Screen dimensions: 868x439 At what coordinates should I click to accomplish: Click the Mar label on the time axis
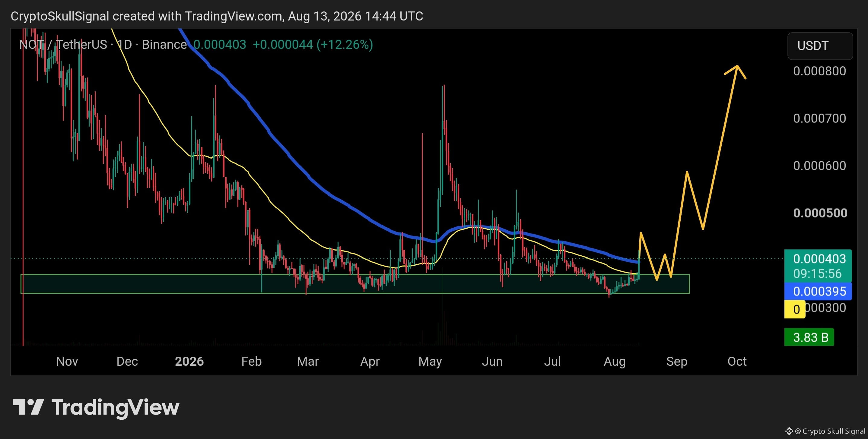tap(308, 361)
